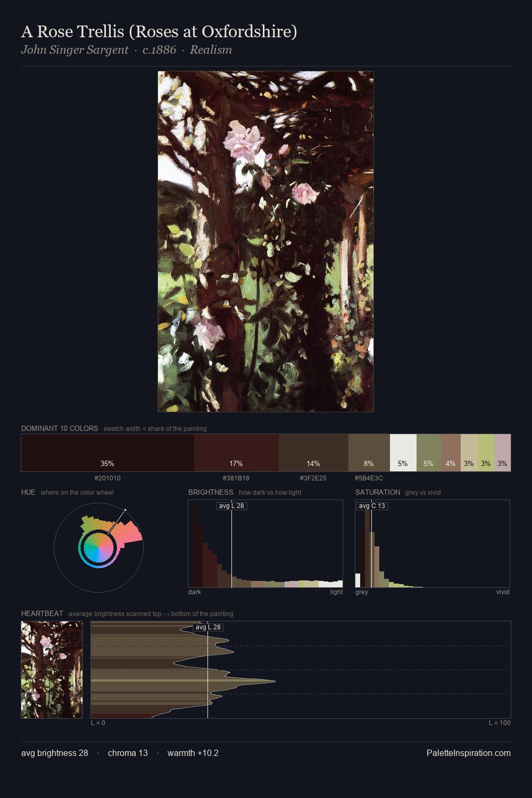The image size is (532, 798).
Task: Click the brightness histogram chart
Action: pyautogui.click(x=265, y=544)
